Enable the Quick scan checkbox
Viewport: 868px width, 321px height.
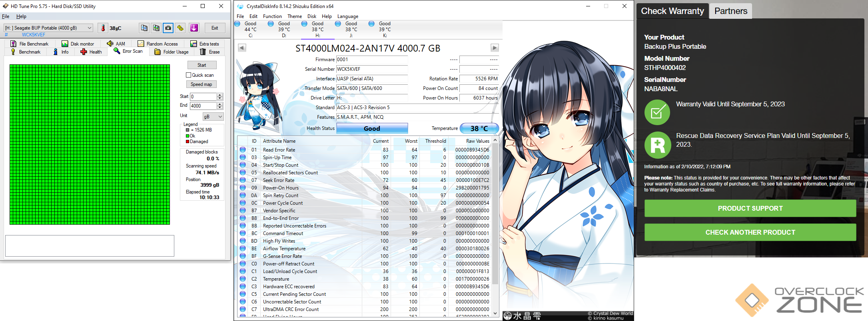(x=189, y=75)
